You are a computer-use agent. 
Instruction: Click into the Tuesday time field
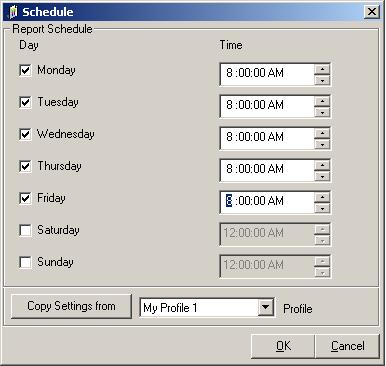(267, 106)
